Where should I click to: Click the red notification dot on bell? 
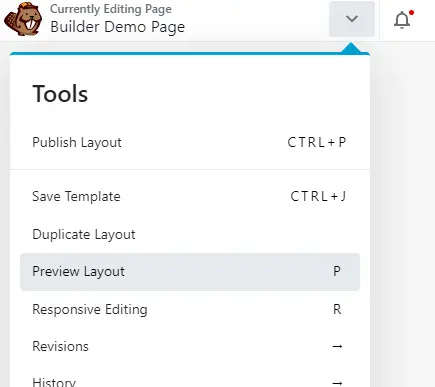coord(411,13)
